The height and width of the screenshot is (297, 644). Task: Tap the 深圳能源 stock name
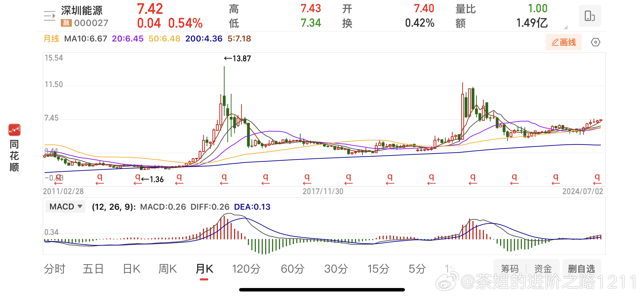(x=82, y=11)
